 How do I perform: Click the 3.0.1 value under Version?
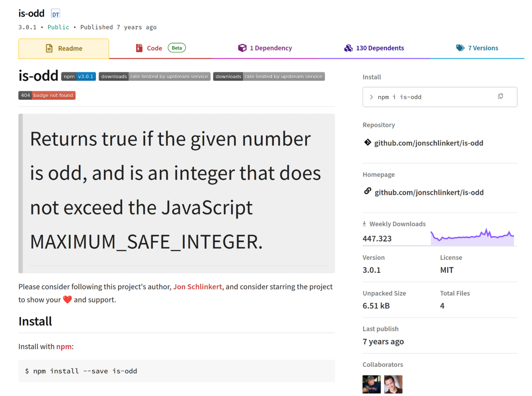[371, 270]
